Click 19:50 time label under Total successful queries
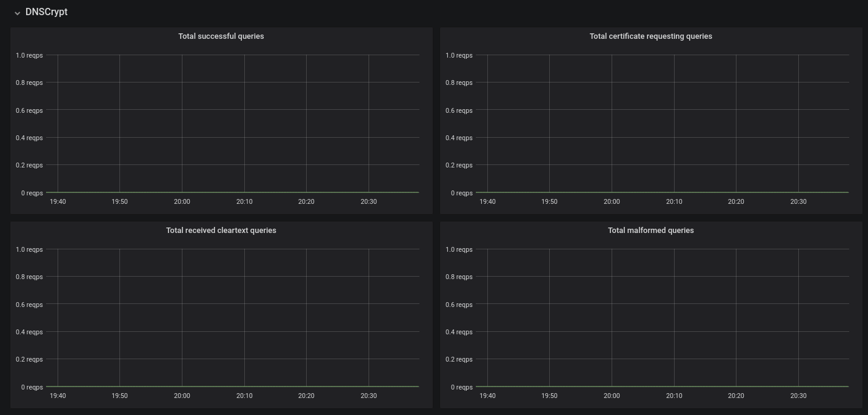The width and height of the screenshot is (868, 415). (119, 202)
